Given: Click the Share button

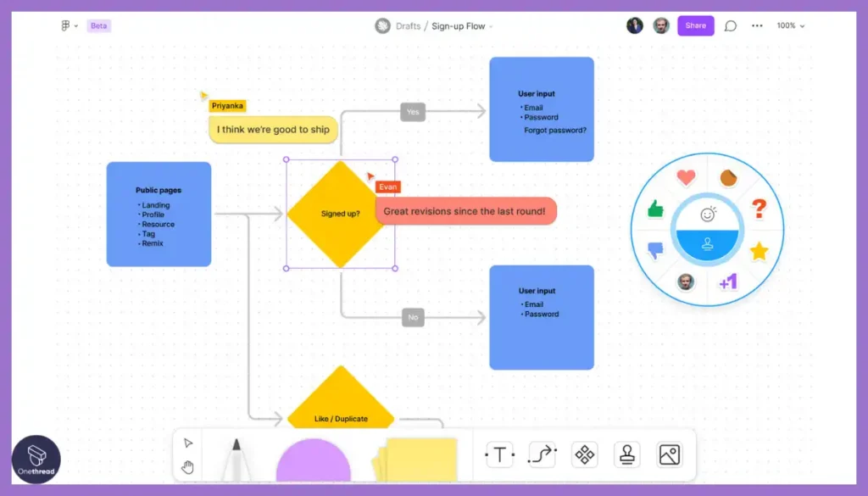Looking at the screenshot, I should [x=696, y=25].
